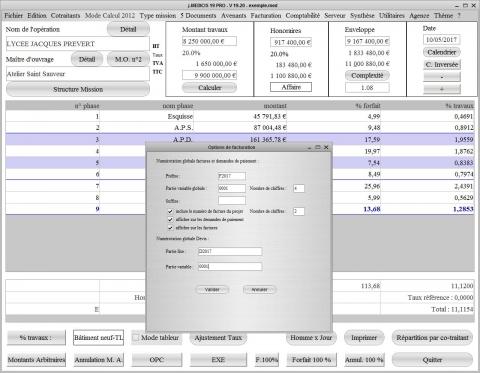Open the Avenants menu
The width and height of the screenshot is (480, 373).
pyautogui.click(x=233, y=16)
